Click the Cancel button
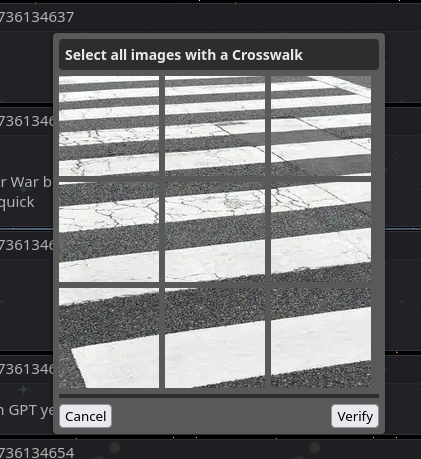The height and width of the screenshot is (459, 421). 85,416
